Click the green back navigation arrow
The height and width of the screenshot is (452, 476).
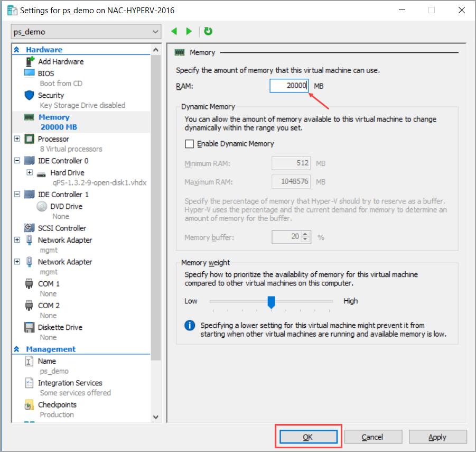coord(174,31)
